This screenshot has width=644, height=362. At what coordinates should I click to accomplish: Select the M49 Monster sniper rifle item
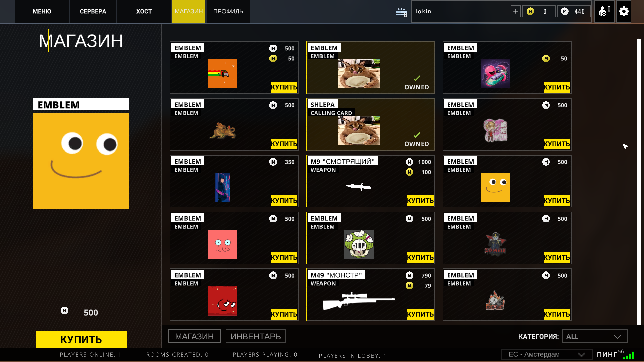(359, 301)
